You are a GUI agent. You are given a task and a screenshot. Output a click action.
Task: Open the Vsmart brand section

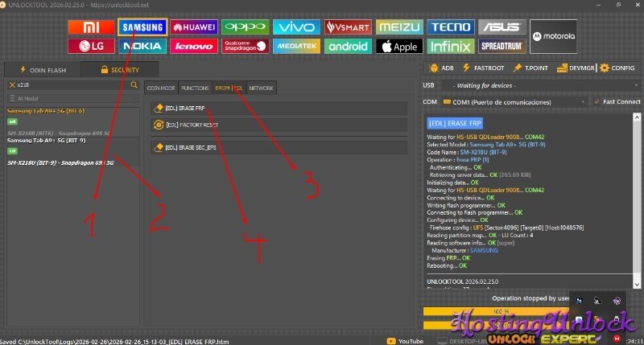pos(348,27)
